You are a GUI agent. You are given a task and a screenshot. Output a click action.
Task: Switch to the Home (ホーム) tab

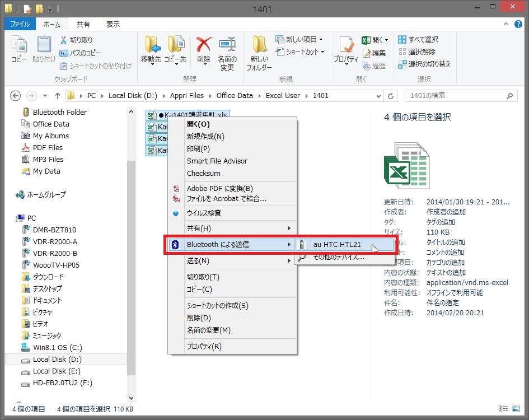coord(52,24)
